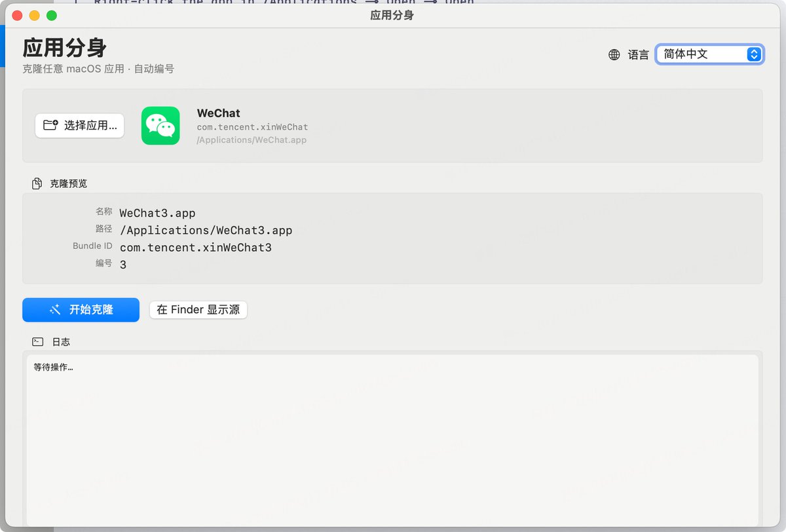Click the 路径 field label
This screenshot has width=786, height=532.
coord(104,229)
